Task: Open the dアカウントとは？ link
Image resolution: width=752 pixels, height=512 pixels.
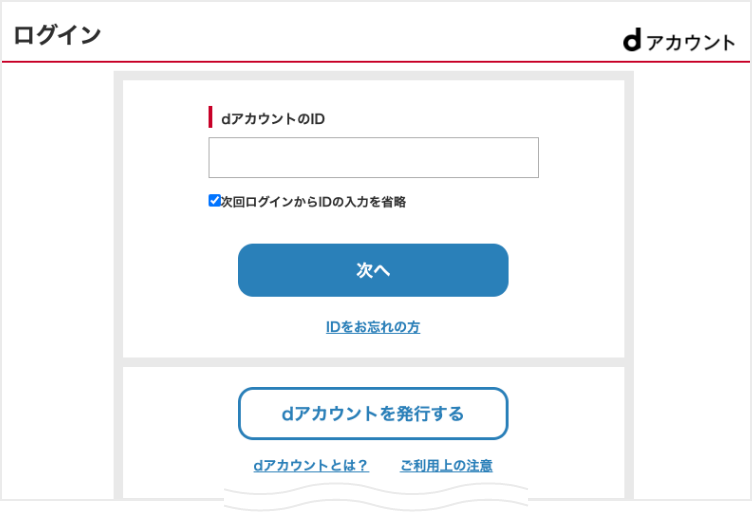Action: click(311, 465)
